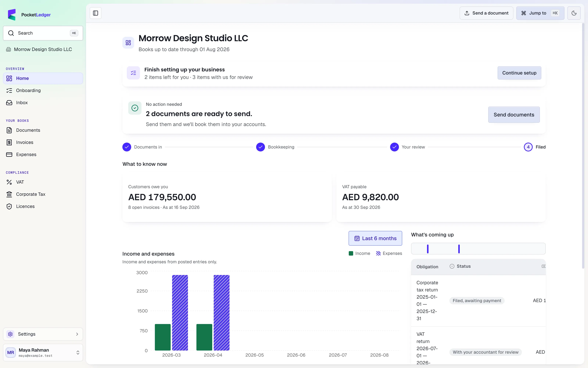Toggle the Income legend swatch
588x368 pixels.
pyautogui.click(x=351, y=253)
